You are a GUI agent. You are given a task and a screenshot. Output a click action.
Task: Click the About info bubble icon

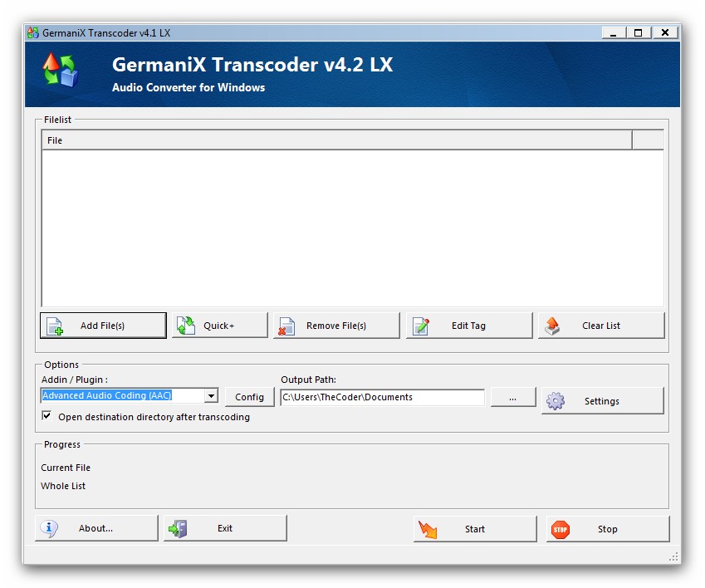pos(49,529)
